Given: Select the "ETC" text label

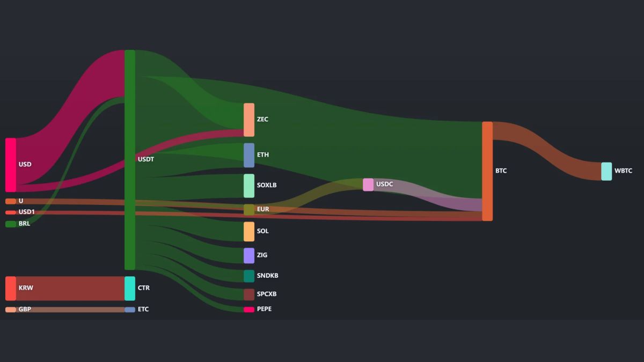Looking at the screenshot, I should 143,309.
